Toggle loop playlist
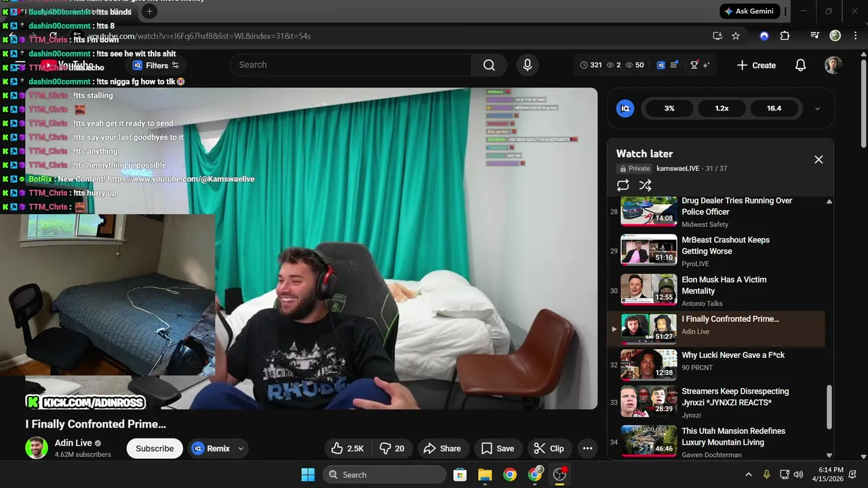Image resolution: width=868 pixels, height=488 pixels. [623, 185]
